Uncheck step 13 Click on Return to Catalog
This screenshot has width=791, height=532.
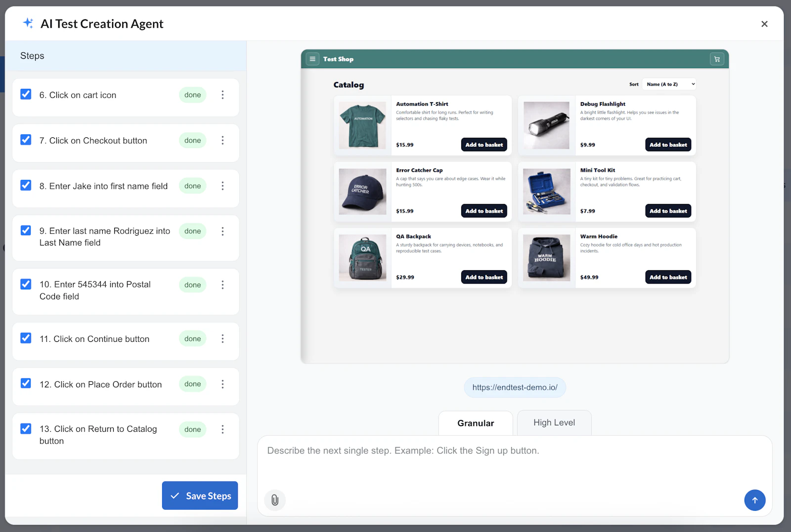[26, 428]
